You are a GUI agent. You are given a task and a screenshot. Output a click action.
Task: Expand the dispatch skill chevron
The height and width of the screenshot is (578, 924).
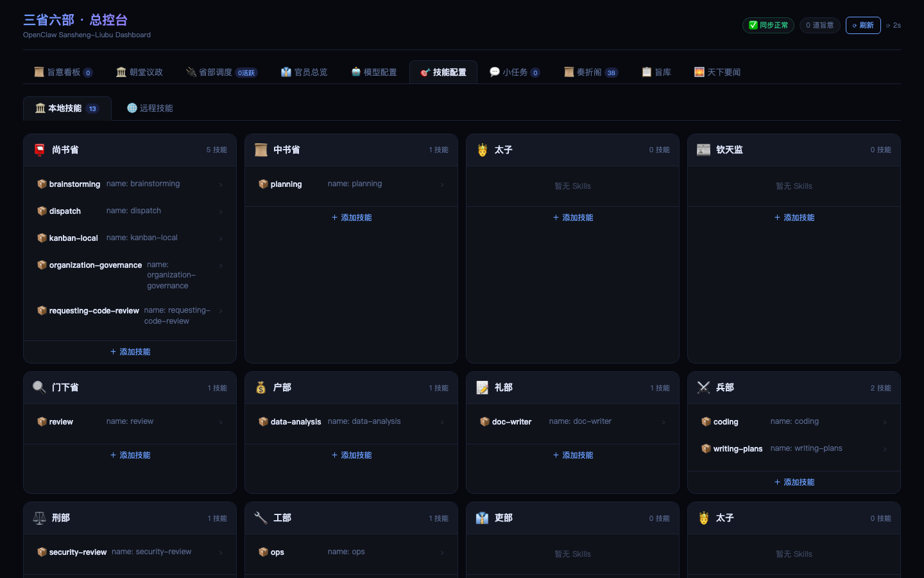pyautogui.click(x=221, y=211)
